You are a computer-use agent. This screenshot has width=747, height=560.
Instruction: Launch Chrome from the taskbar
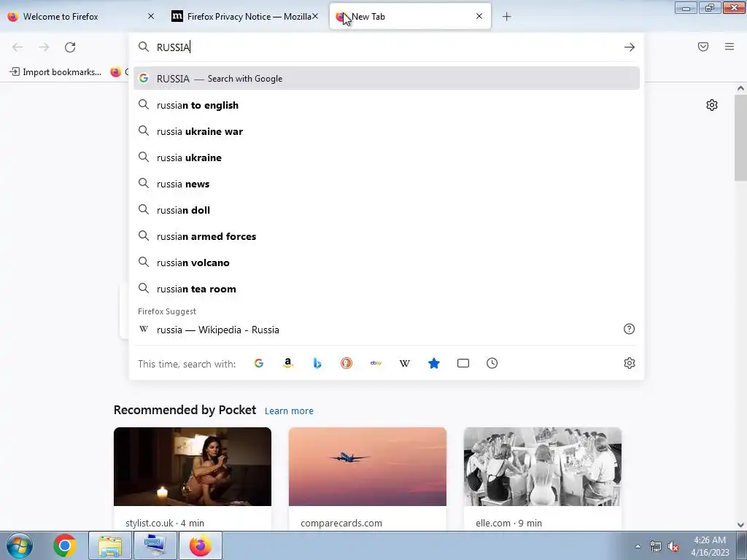click(65, 545)
